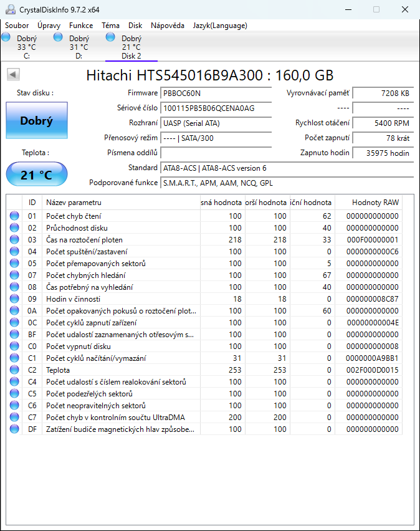Click the Rozhraní field UASP (Serial ATA)

click(x=216, y=123)
